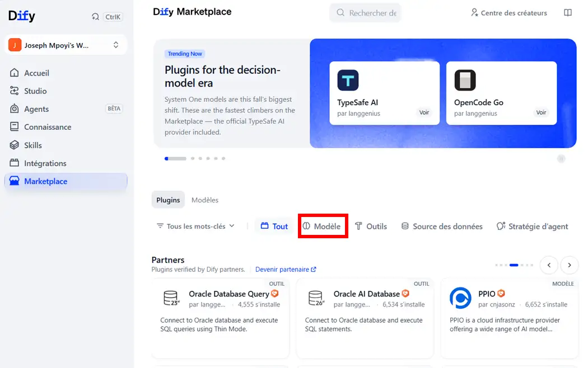Viewport: 588px width, 368px height.
Task: Click the OpenCode Go plugin icon
Action: [x=465, y=80]
